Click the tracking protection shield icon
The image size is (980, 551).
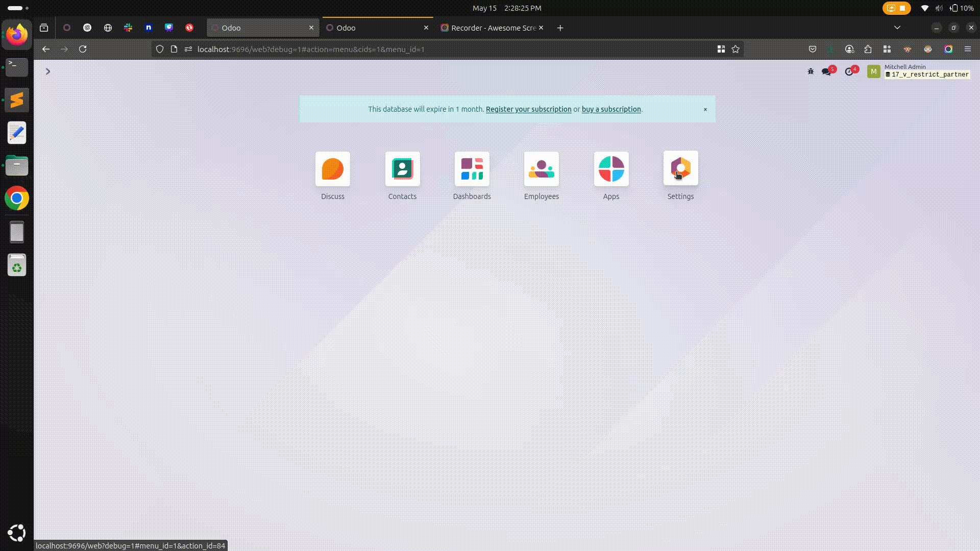coord(160,49)
